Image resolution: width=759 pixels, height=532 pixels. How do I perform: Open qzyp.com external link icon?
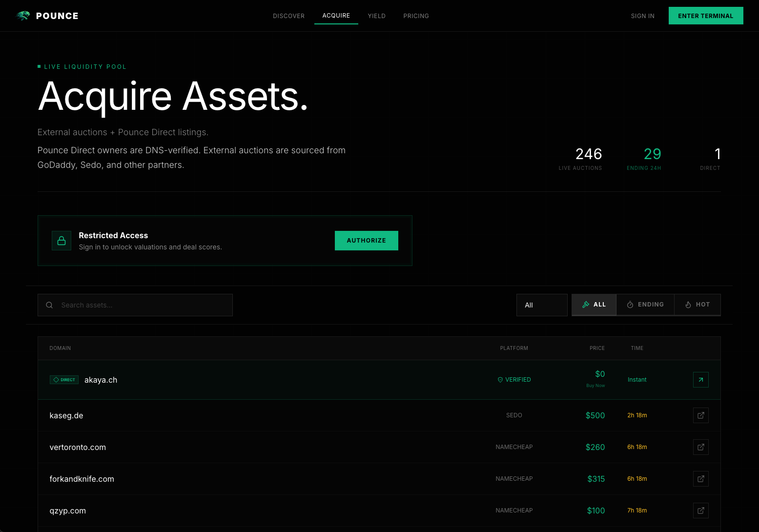pyautogui.click(x=701, y=511)
